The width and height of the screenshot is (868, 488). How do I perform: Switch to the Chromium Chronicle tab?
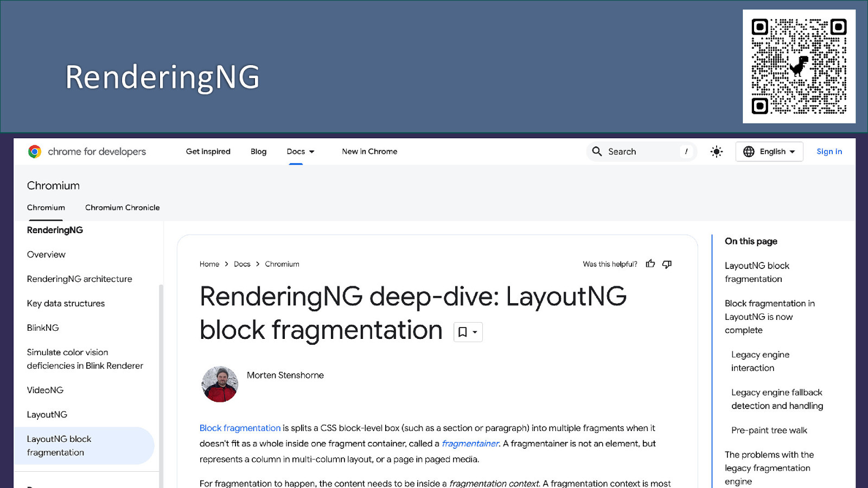123,208
